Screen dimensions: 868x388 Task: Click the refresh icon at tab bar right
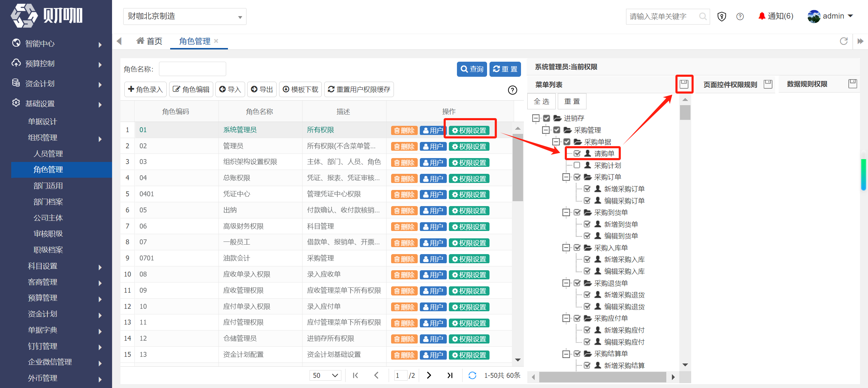(x=844, y=41)
